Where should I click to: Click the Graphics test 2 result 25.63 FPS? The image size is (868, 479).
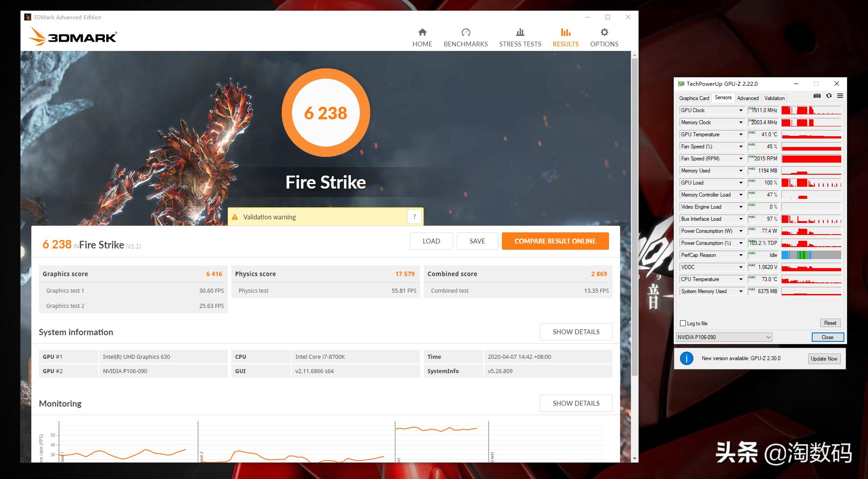point(212,306)
